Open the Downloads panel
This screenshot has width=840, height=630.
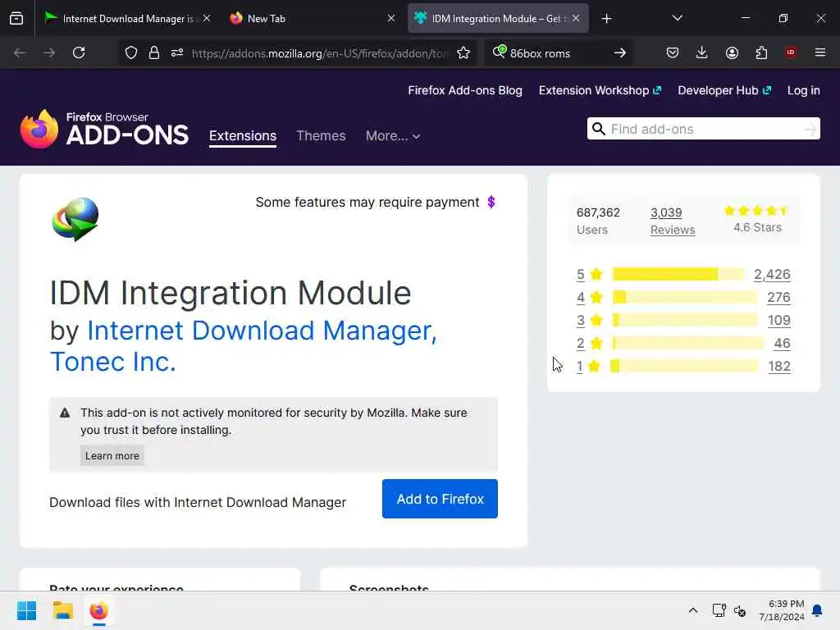point(702,53)
